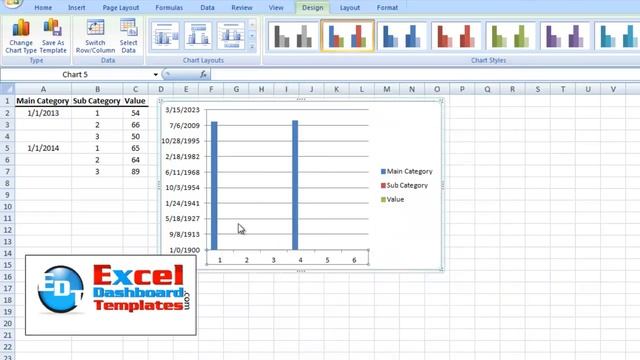The height and width of the screenshot is (360, 640).
Task: Switch to the chart Format tab
Action: (387, 8)
